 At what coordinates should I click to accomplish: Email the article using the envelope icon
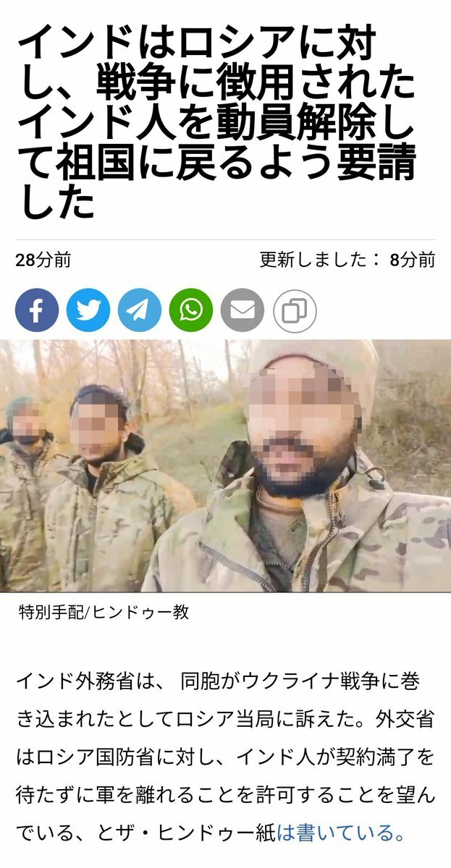(x=243, y=311)
